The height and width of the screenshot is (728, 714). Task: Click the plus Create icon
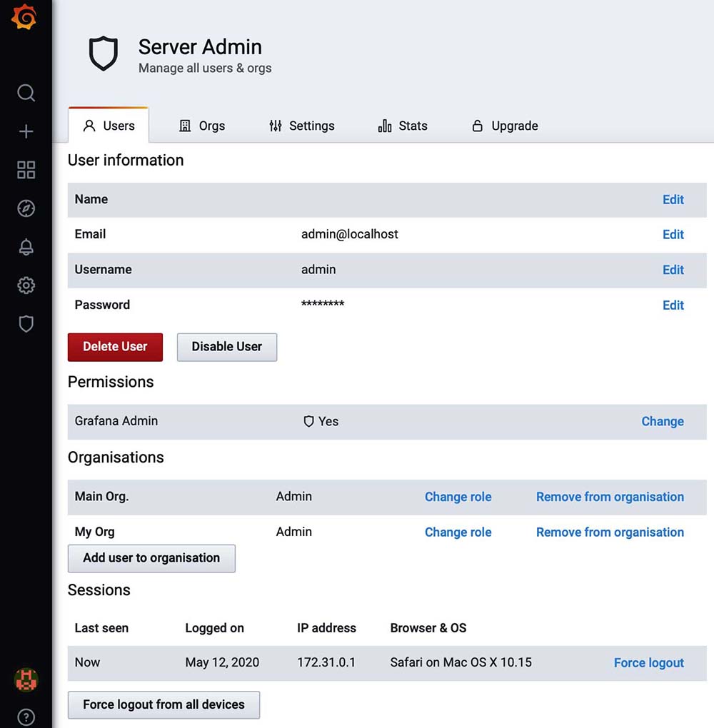pyautogui.click(x=26, y=131)
